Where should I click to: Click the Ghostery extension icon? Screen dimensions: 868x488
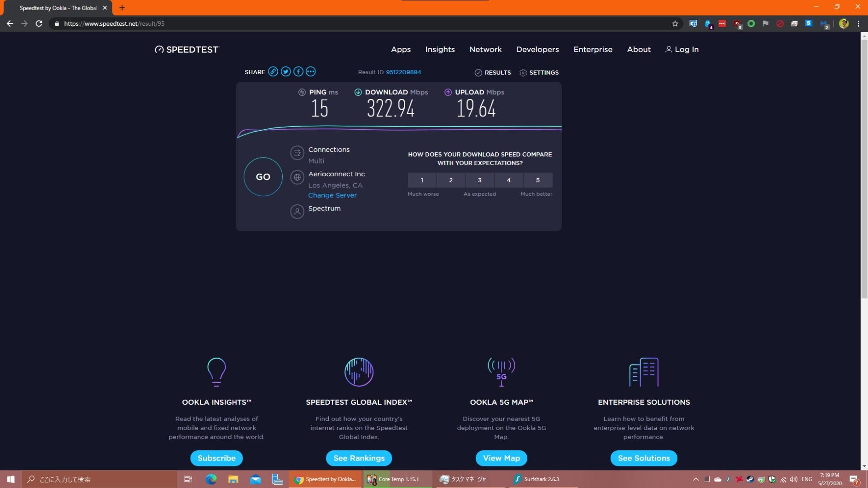click(708, 23)
